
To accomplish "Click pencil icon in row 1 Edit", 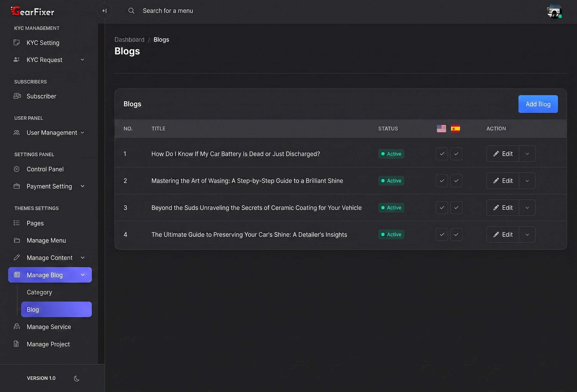I will pos(496,154).
